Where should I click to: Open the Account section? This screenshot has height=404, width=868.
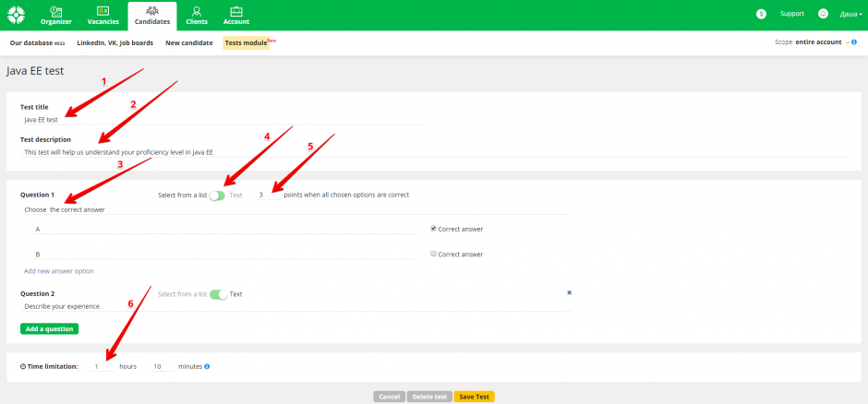[x=236, y=15]
